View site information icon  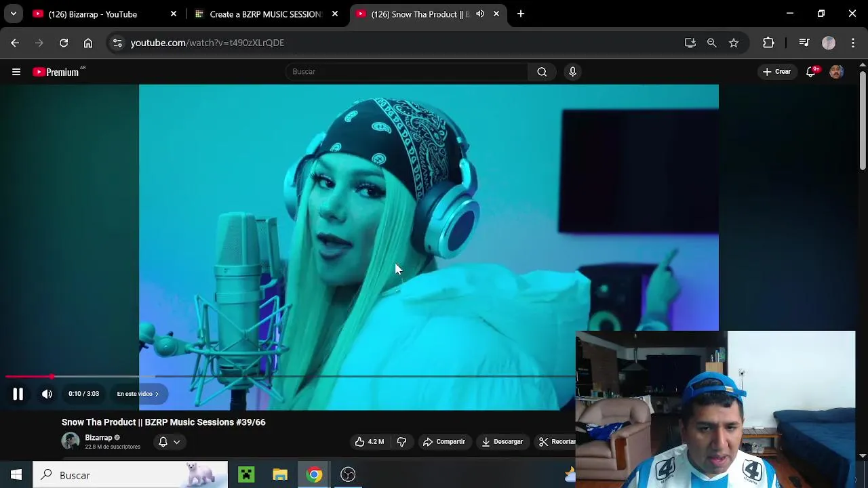tap(117, 43)
